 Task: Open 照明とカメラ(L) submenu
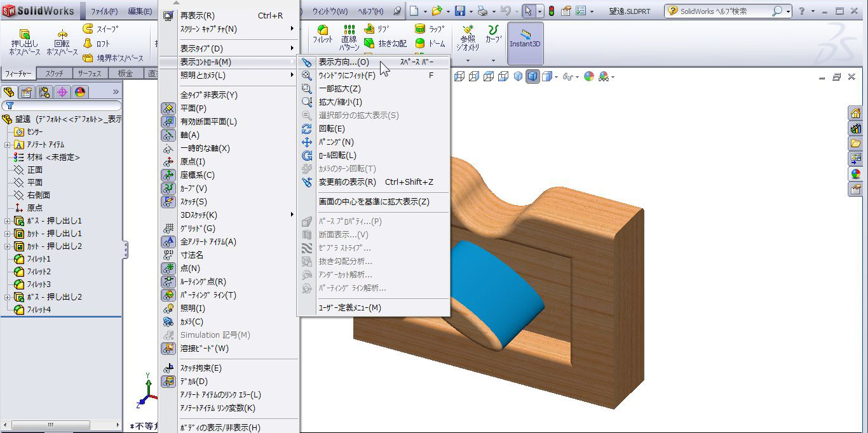click(229, 76)
